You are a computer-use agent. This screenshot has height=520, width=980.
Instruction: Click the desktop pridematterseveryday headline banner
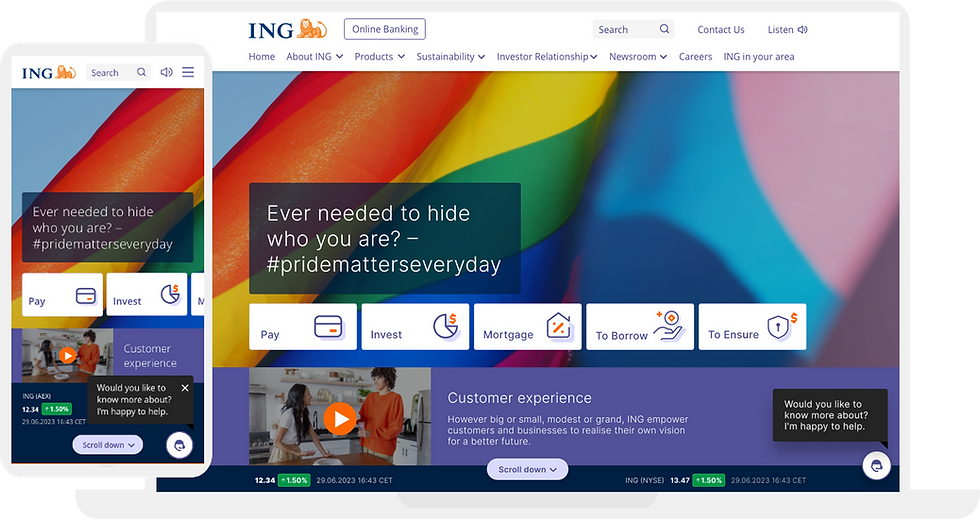click(x=384, y=238)
